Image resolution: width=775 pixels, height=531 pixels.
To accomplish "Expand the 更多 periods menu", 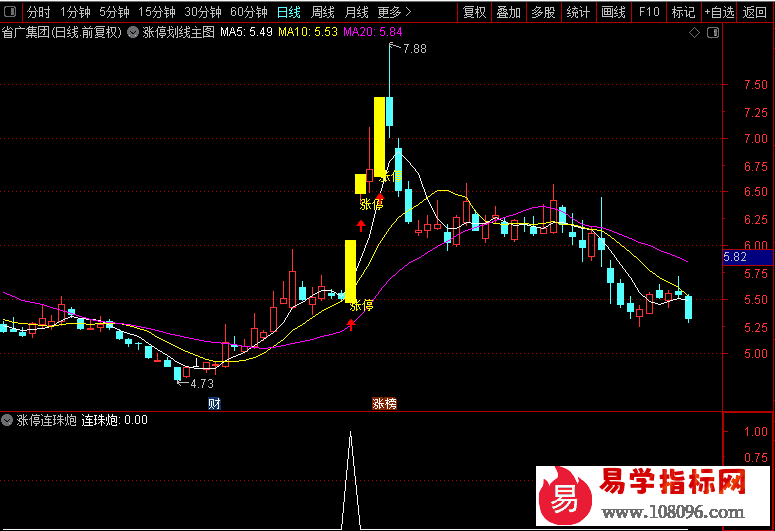I will 394,12.
